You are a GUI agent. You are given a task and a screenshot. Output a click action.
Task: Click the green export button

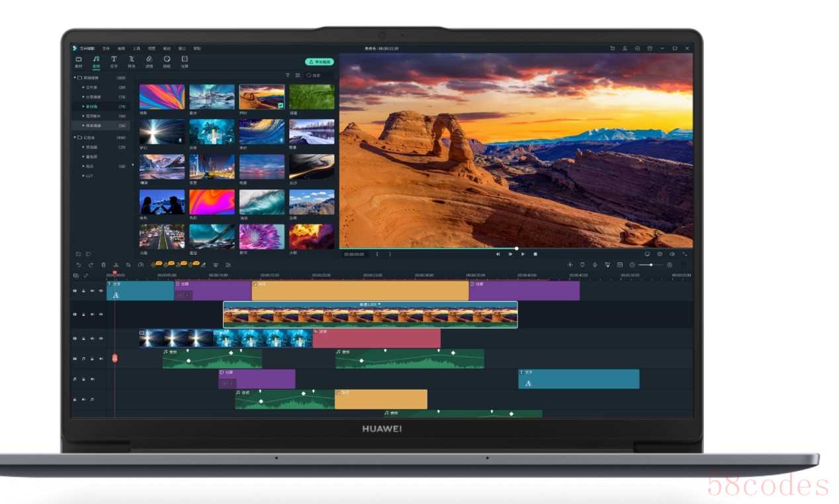pos(320,62)
